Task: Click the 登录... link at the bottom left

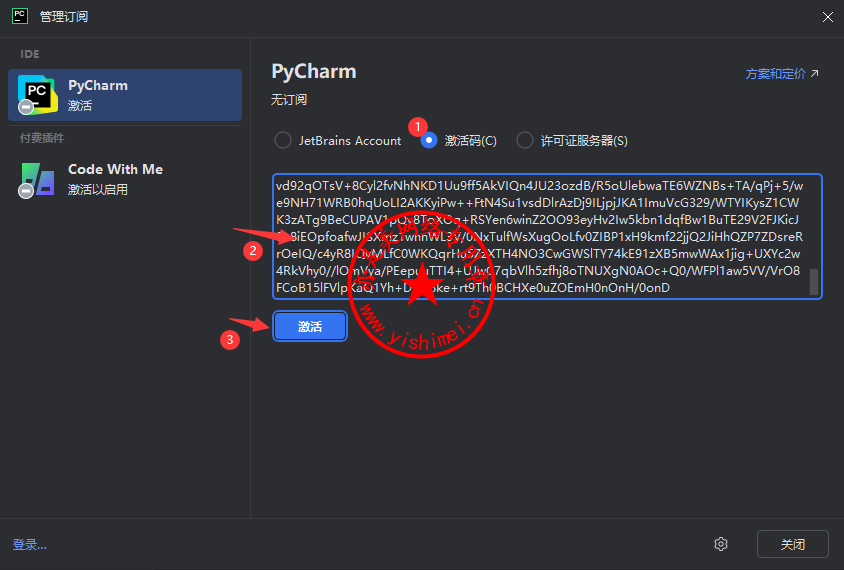Action: (x=30, y=545)
